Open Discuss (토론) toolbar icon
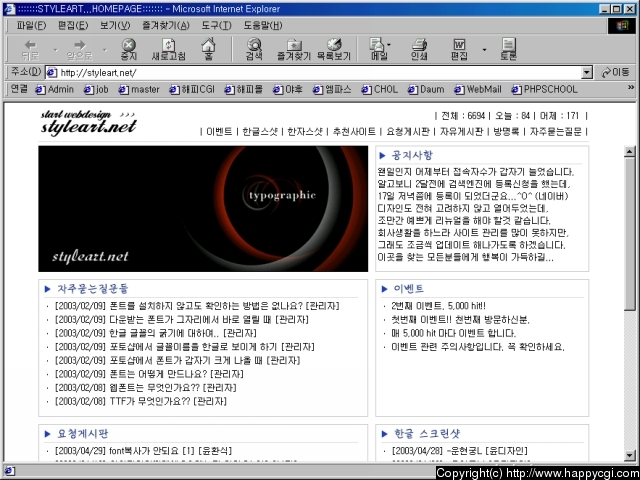This screenshot has width=640, height=480. pyautogui.click(x=508, y=49)
